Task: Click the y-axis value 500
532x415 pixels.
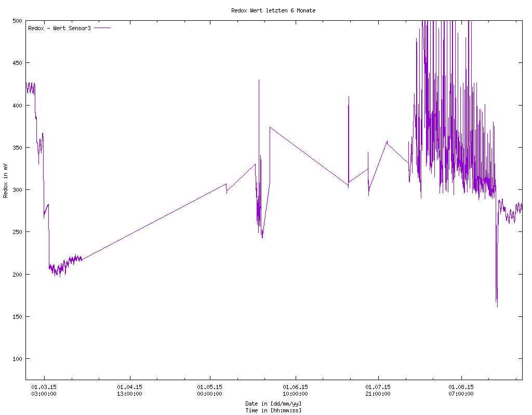Action: 17,21
